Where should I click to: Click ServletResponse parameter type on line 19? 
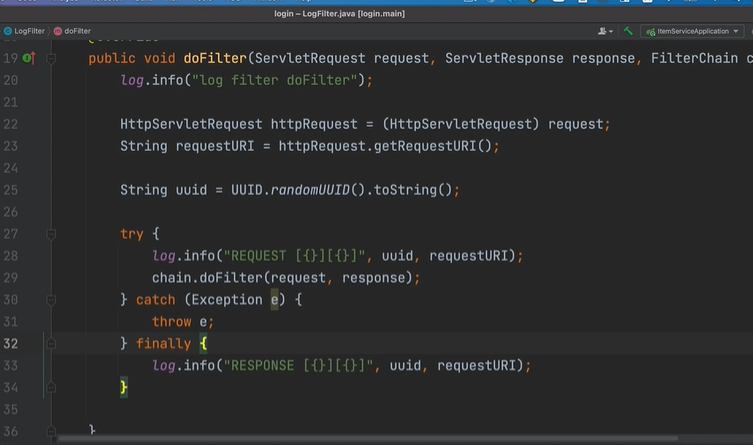pos(504,59)
